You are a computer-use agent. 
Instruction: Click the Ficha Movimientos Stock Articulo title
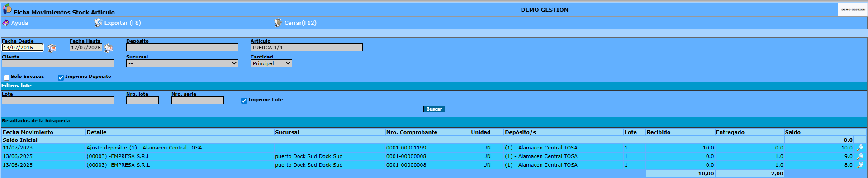click(64, 12)
